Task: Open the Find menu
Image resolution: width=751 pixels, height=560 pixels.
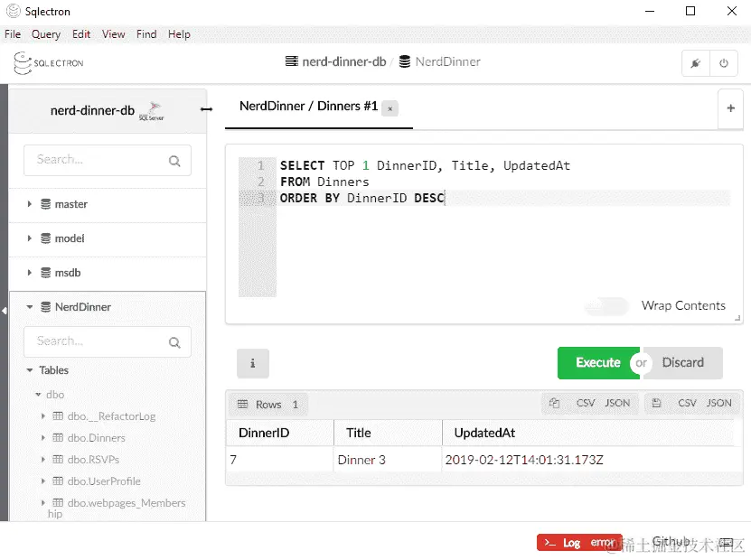Action: pyautogui.click(x=146, y=34)
